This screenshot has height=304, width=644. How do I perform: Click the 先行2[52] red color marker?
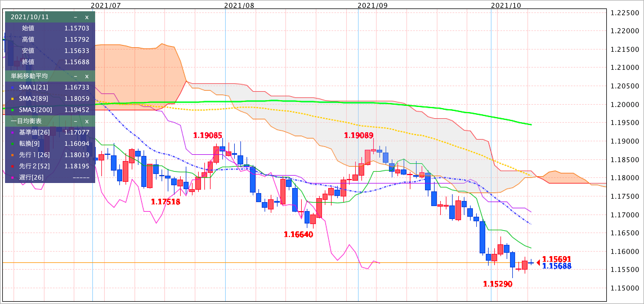pyautogui.click(x=12, y=167)
